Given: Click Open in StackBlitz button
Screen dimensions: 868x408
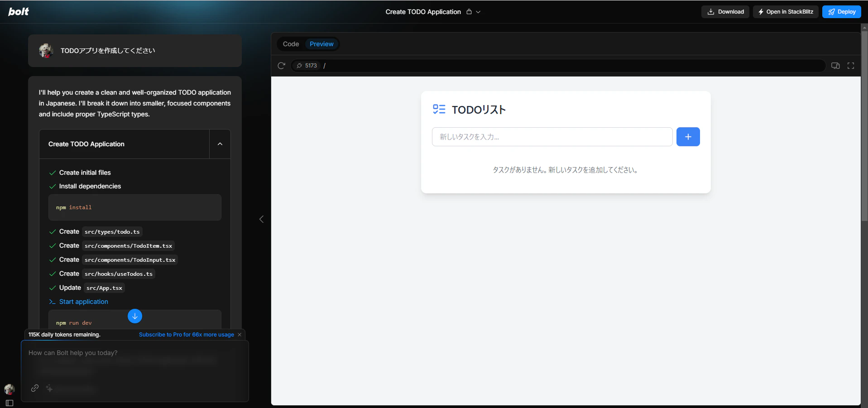Looking at the screenshot, I should [x=786, y=12].
